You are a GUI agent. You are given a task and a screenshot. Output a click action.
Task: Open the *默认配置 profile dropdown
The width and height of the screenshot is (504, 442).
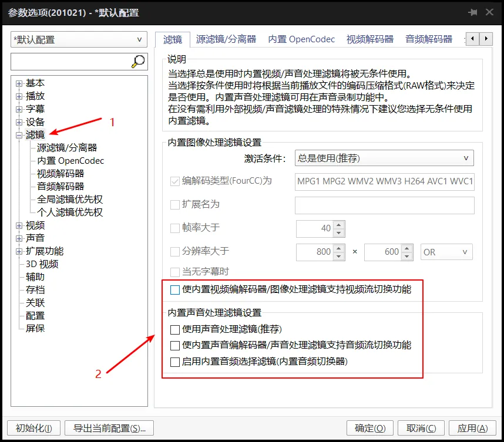76,39
